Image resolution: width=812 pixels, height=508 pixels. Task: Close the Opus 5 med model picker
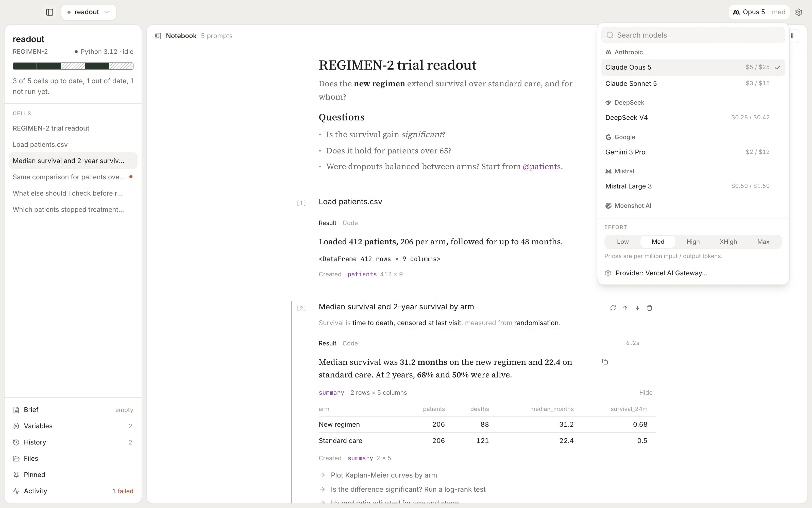tap(759, 12)
